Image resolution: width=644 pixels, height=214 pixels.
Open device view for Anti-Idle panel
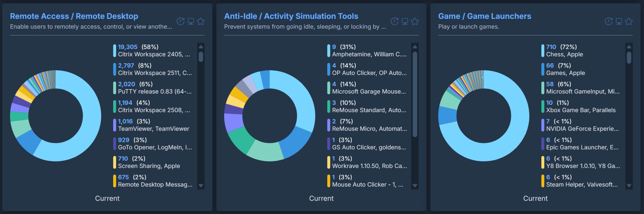tap(405, 21)
